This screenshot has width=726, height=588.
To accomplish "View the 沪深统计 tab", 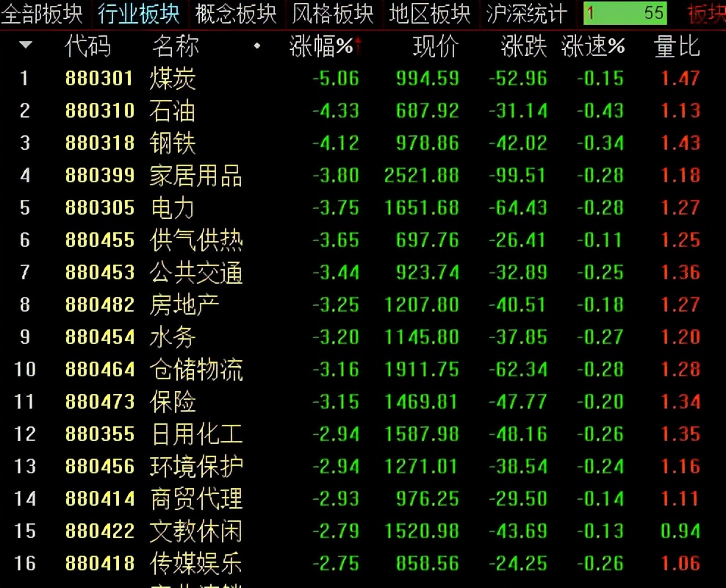I will click(x=525, y=13).
